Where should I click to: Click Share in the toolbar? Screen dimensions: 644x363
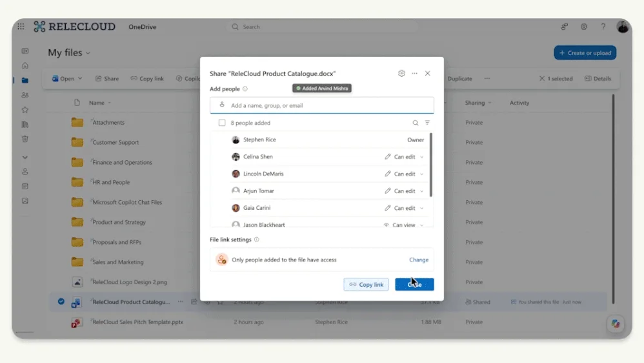point(106,79)
